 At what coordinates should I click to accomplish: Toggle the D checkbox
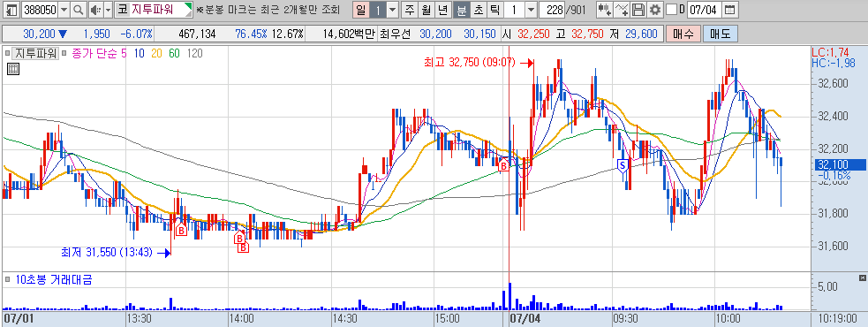tap(671, 10)
